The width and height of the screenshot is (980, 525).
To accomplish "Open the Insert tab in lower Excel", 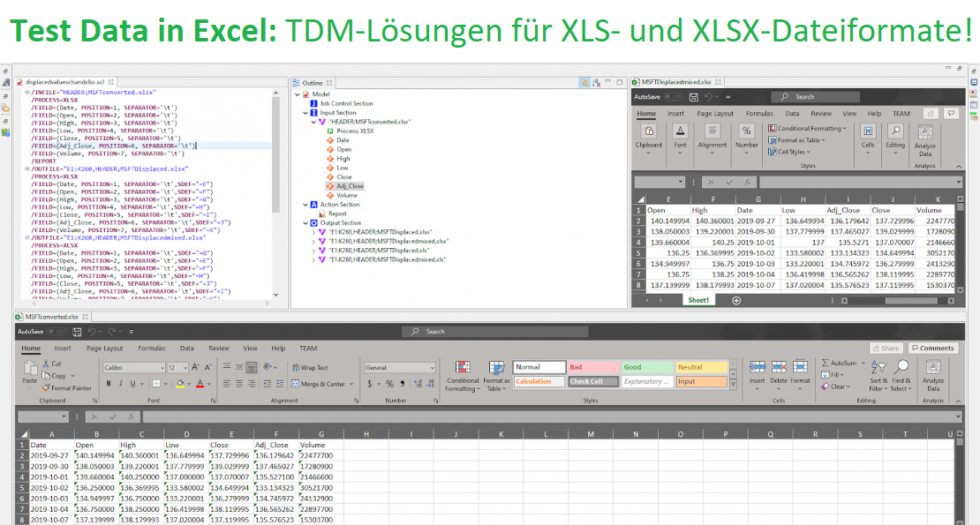I will (x=63, y=349).
